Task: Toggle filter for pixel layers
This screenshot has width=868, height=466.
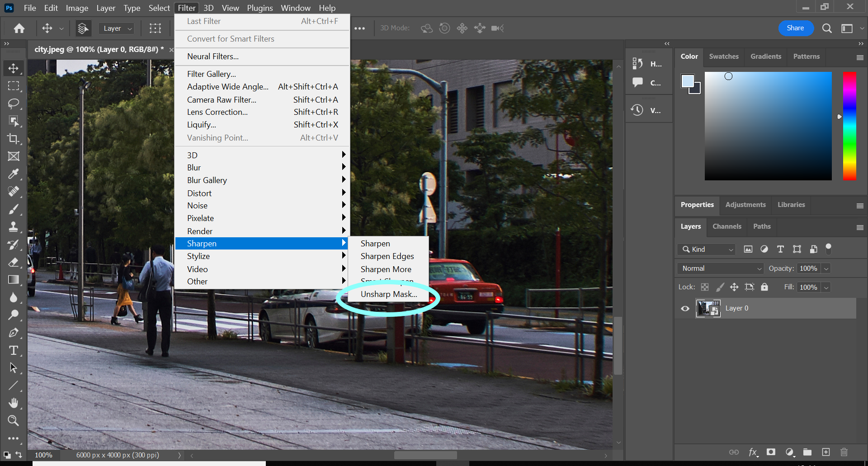Action: (x=748, y=249)
